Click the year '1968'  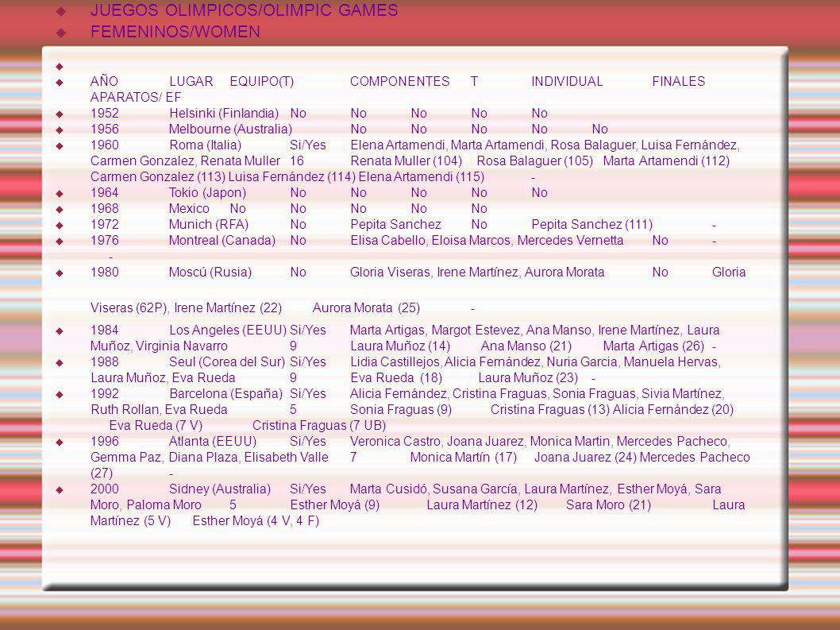pyautogui.click(x=105, y=209)
